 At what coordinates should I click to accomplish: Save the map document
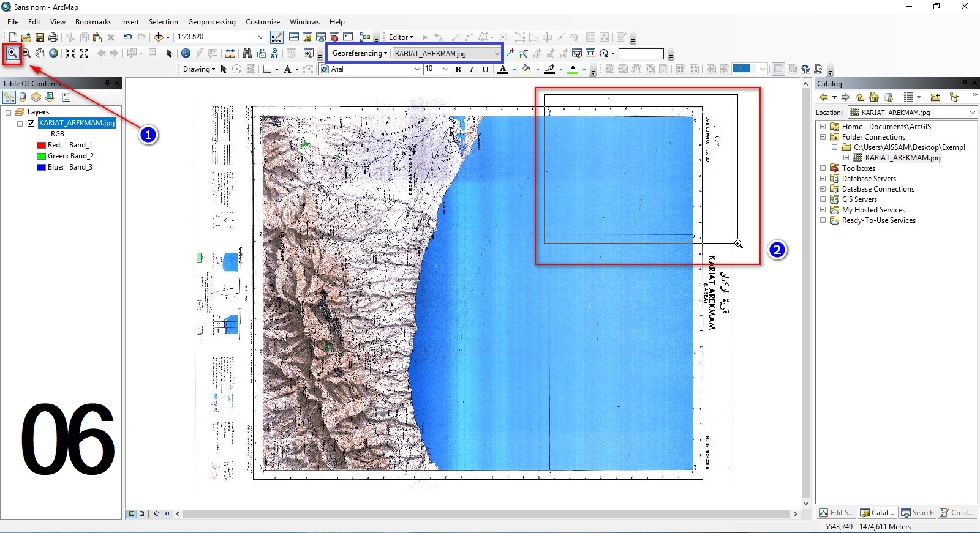(x=40, y=37)
